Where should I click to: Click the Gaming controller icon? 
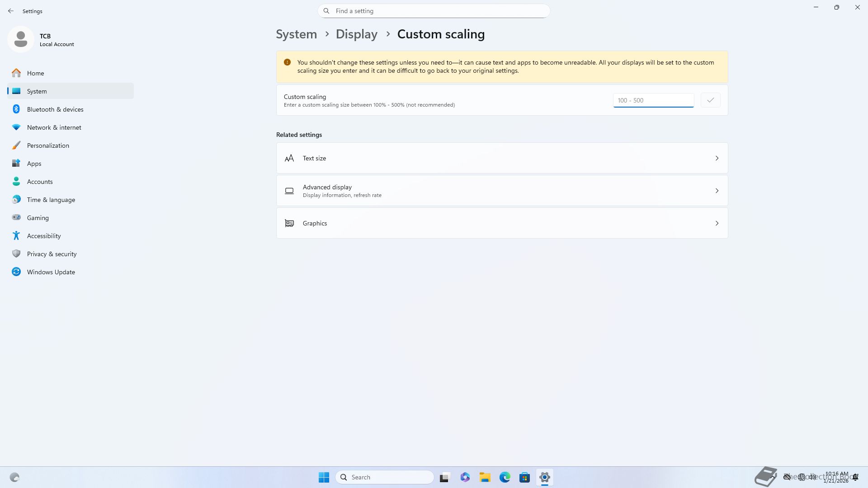[16, 218]
